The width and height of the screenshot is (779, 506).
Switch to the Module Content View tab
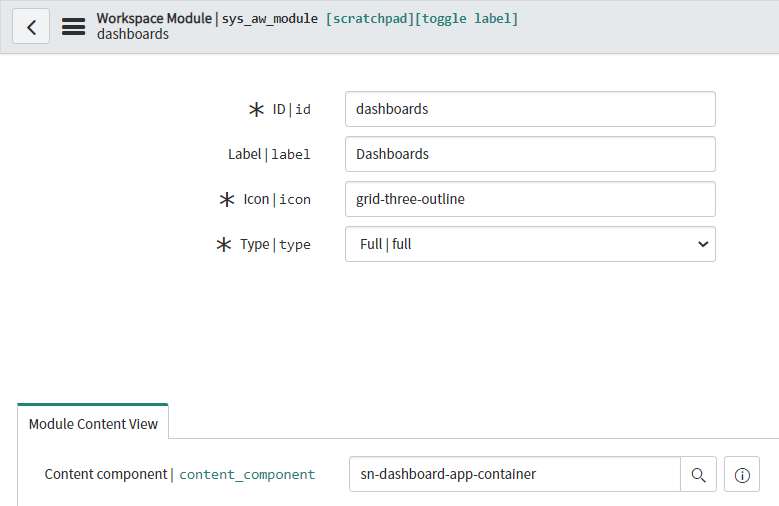pos(93,424)
